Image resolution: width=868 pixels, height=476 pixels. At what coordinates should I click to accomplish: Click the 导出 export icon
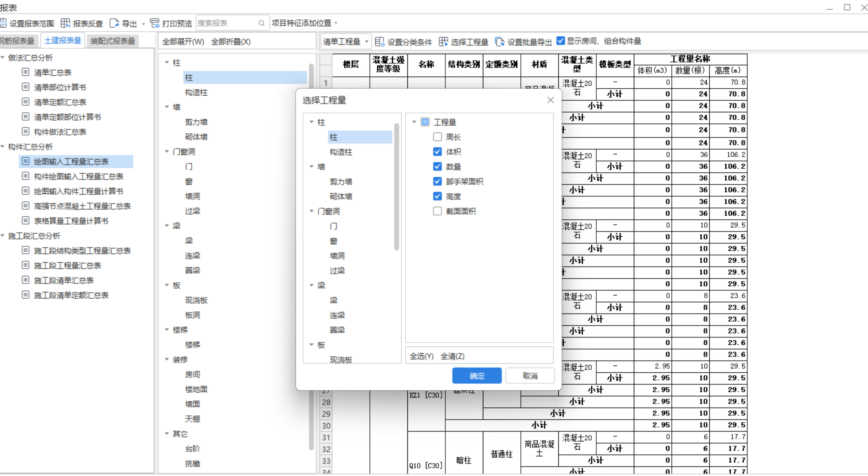pos(114,23)
